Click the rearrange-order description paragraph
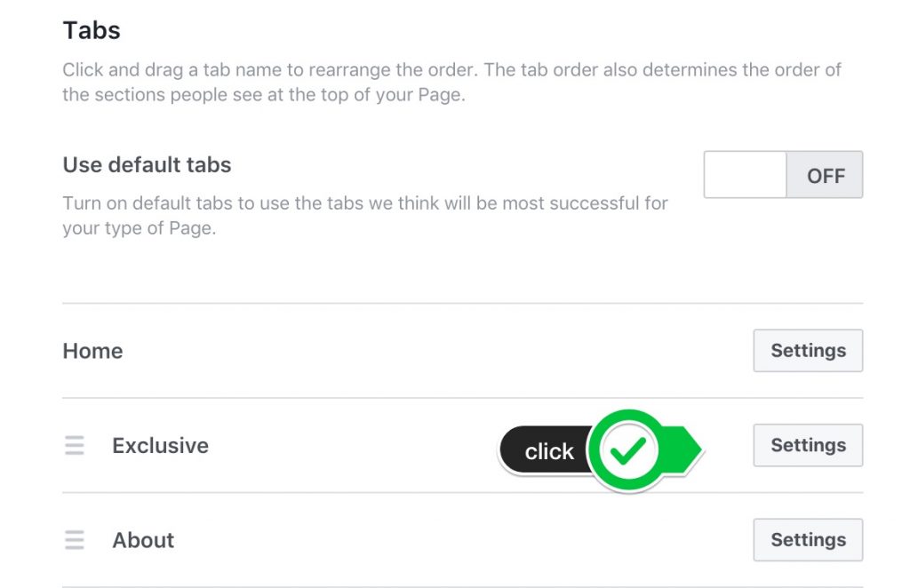Screen dimensions: 910x588 [451, 82]
